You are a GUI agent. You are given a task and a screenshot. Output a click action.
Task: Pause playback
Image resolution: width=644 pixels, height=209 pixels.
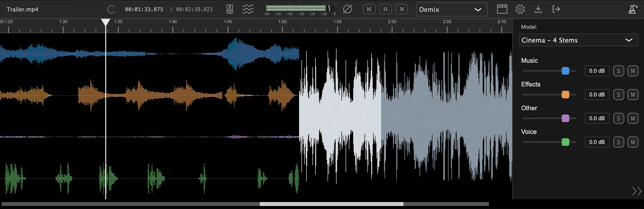385,9
